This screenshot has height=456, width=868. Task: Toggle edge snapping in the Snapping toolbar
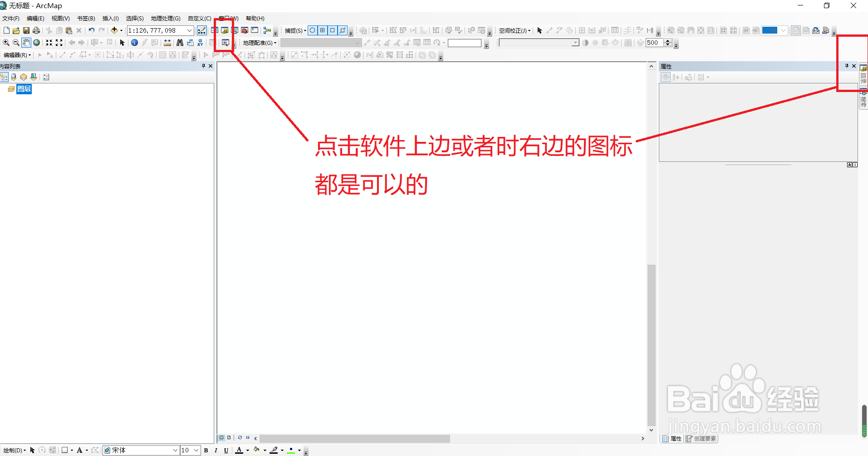pos(343,30)
